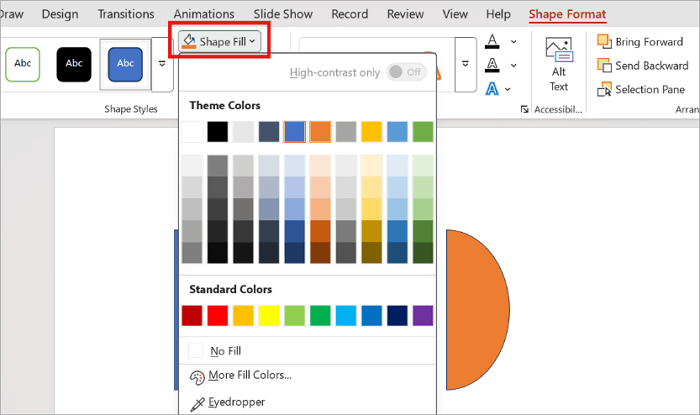Click the Eyedropper icon
This screenshot has width=700, height=415.
[197, 404]
